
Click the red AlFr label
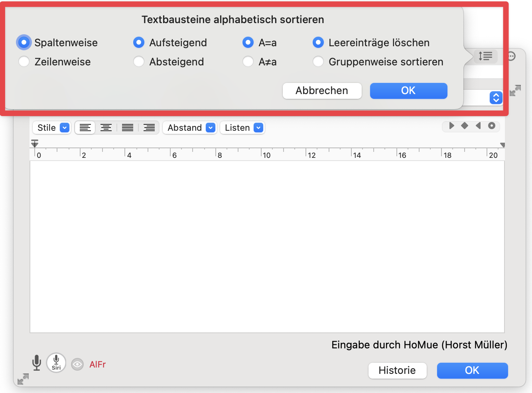98,364
